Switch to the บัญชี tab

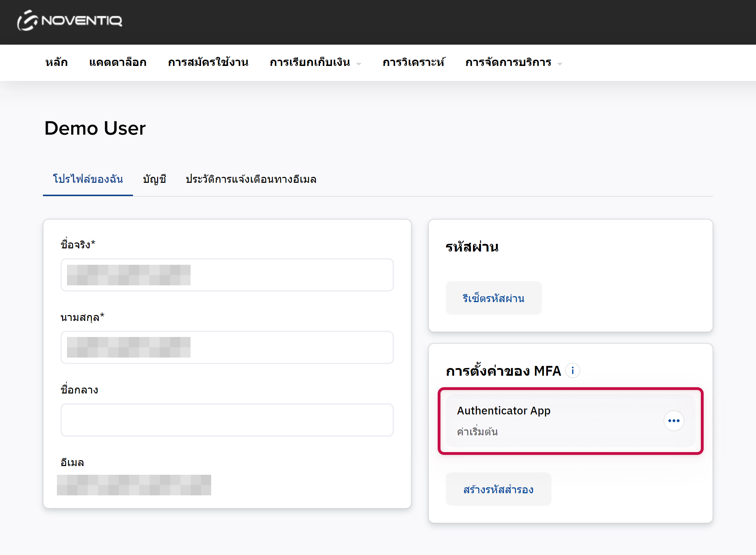[x=154, y=179]
